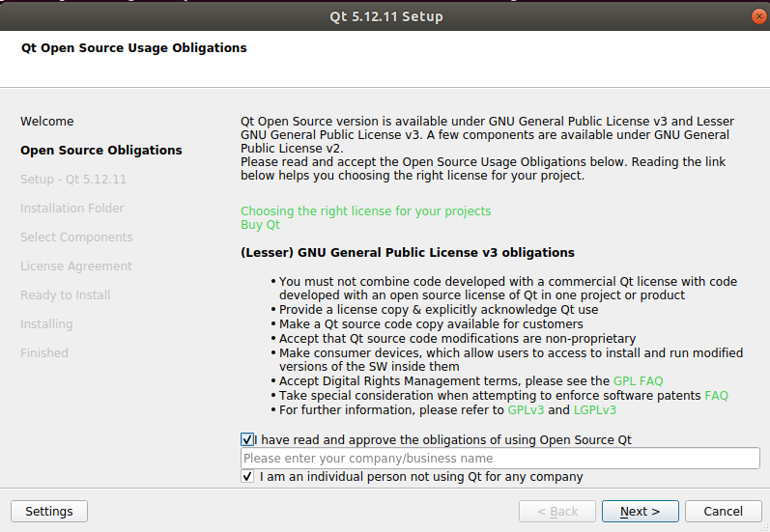The width and height of the screenshot is (770, 532).
Task: Go back with the Back button
Action: [556, 512]
